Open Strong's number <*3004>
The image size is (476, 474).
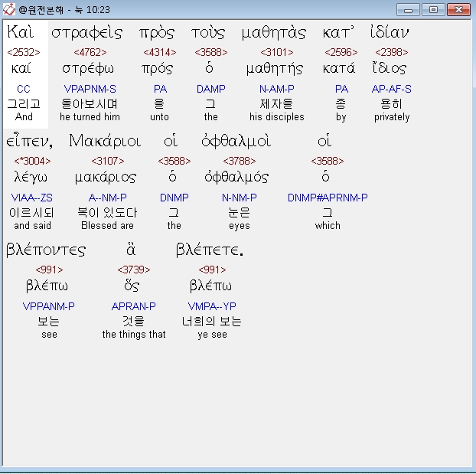[32, 161]
